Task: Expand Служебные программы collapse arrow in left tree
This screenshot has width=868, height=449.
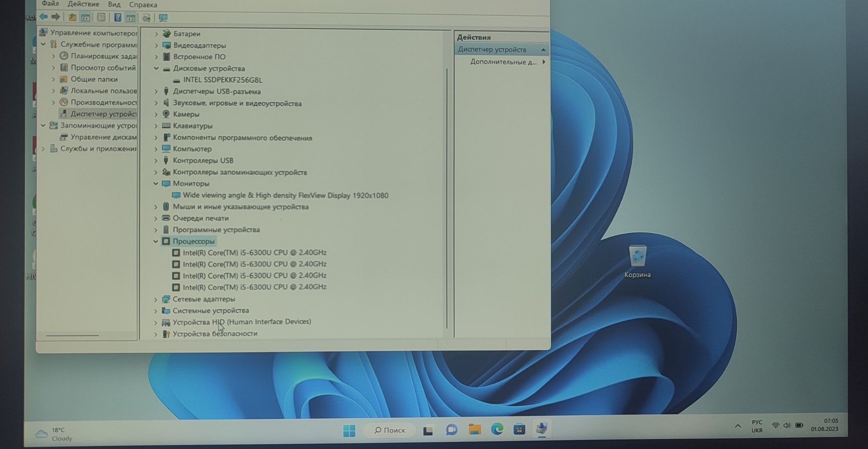Action: [43, 44]
